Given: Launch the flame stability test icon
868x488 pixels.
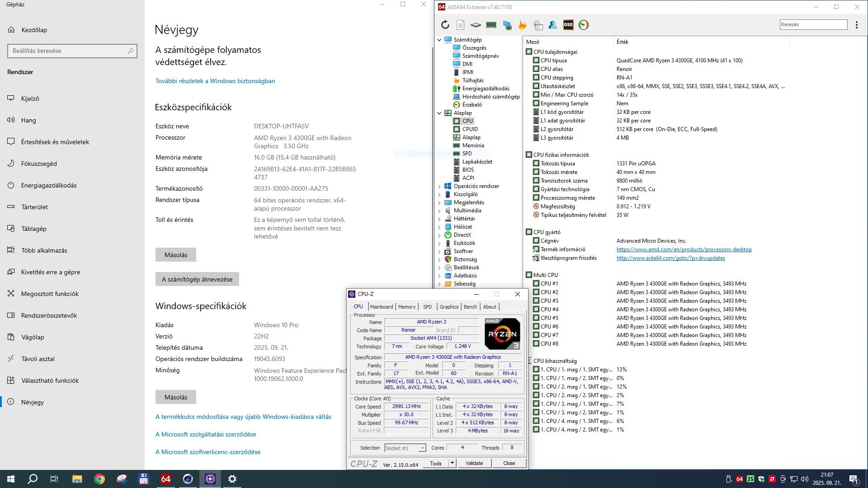Looking at the screenshot, I should pyautogui.click(x=522, y=25).
